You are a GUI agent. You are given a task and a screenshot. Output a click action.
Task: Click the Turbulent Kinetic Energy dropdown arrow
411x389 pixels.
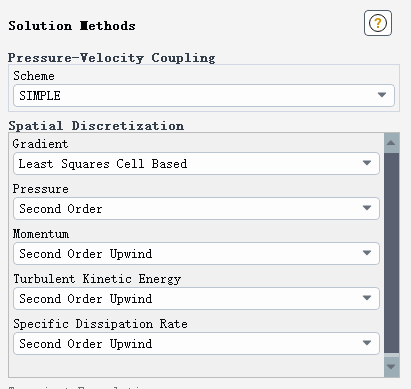[367, 298]
